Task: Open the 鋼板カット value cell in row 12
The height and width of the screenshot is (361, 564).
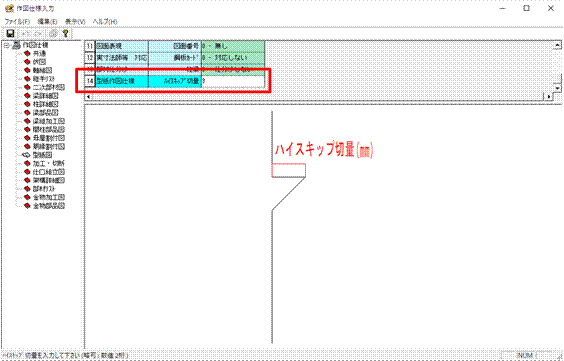Action: coord(233,58)
